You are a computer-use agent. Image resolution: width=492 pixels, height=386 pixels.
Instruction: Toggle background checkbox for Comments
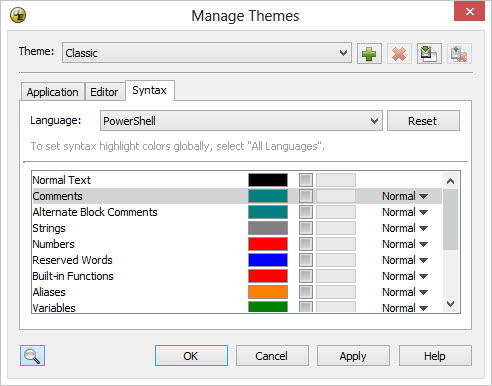306,196
